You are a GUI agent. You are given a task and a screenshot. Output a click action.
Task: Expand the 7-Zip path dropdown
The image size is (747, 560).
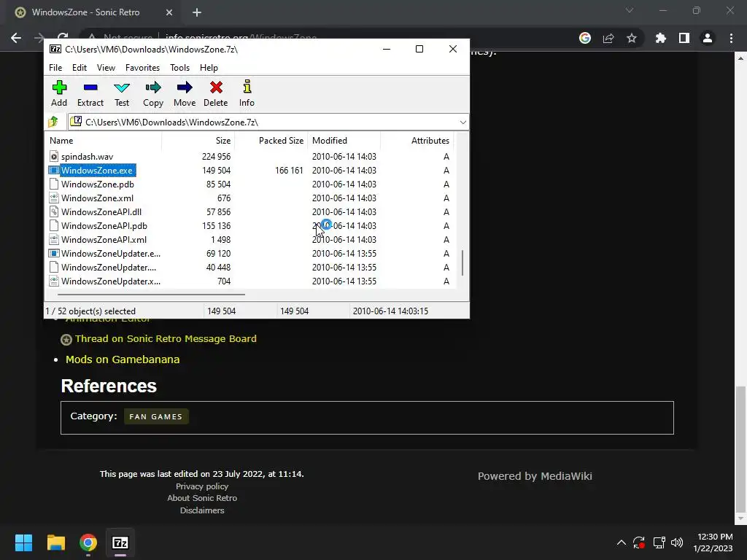click(x=463, y=122)
